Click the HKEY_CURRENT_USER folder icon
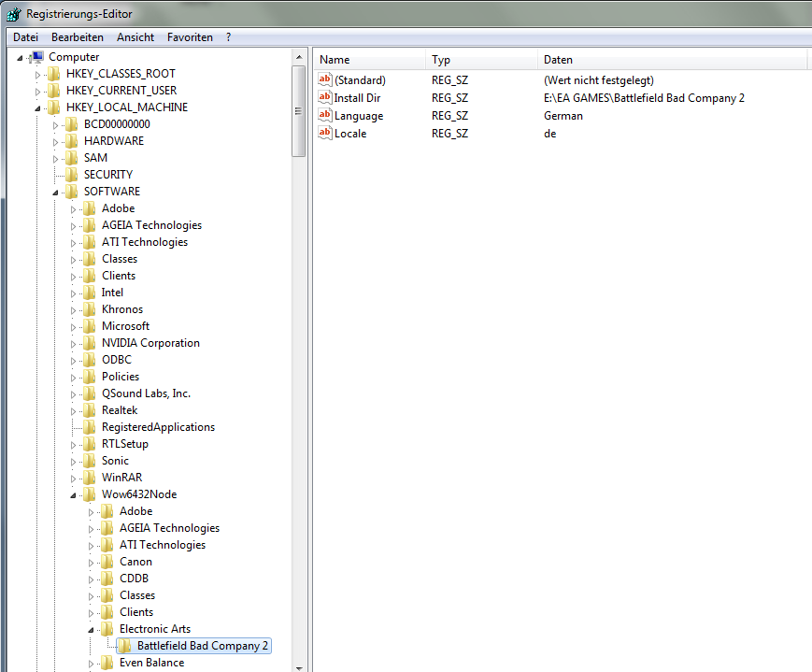Image resolution: width=812 pixels, height=672 pixels. 54,91
